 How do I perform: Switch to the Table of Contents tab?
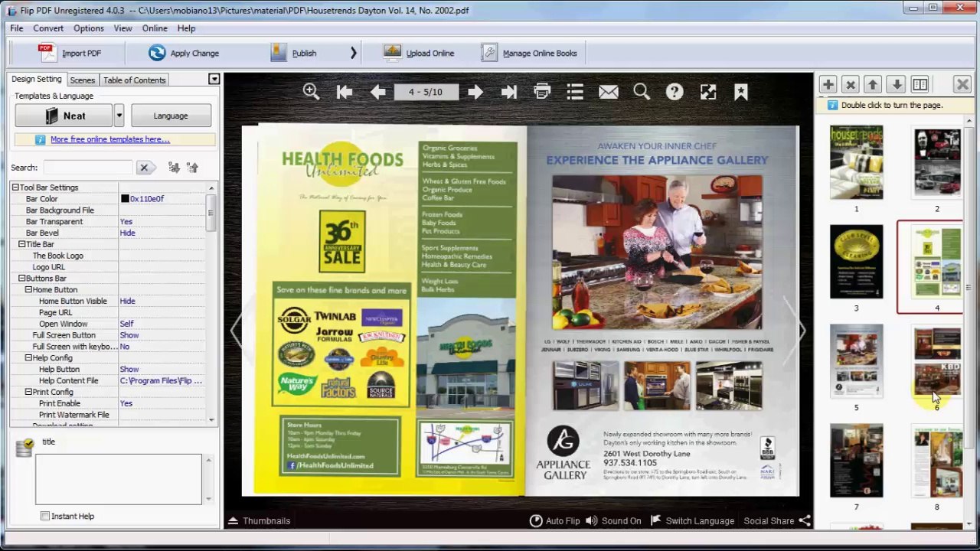pos(134,80)
